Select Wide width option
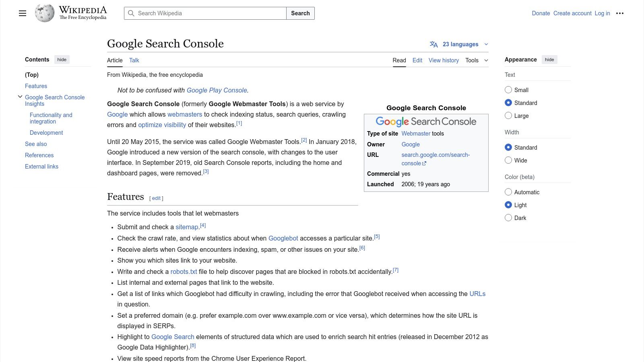Screen dimensions: 644x362 508,160
